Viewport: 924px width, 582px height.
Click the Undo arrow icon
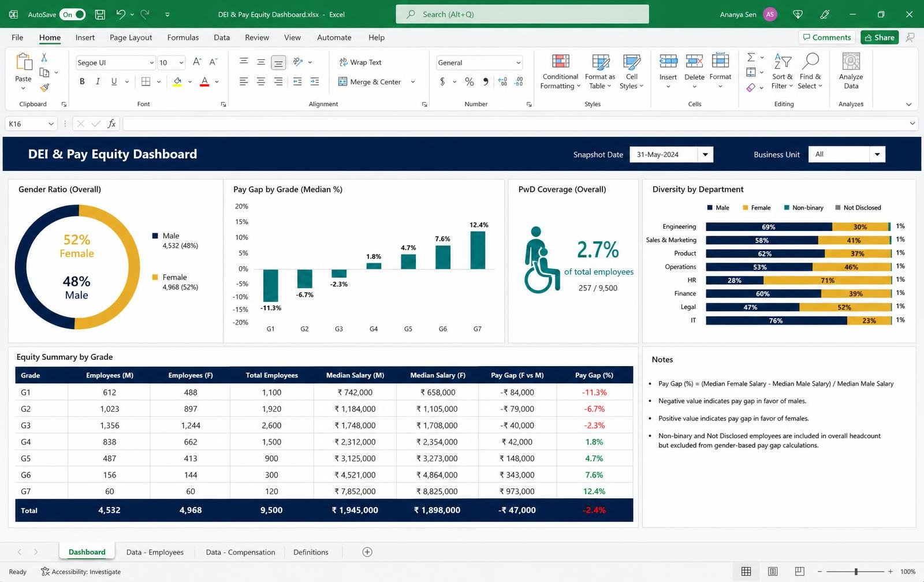pos(120,14)
